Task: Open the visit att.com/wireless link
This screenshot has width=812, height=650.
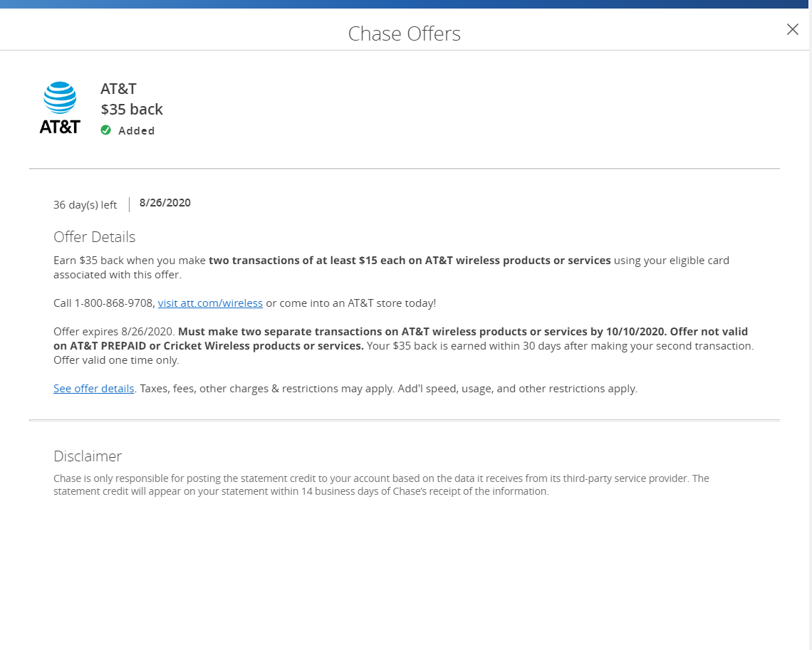Action: pos(210,303)
